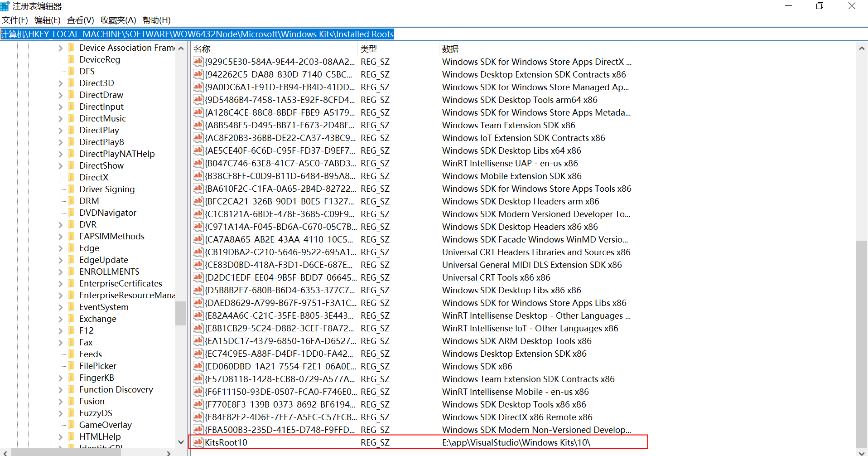Click the ab icon beside {929C5E30…} value
This screenshot has width=868, height=456.
(198, 61)
